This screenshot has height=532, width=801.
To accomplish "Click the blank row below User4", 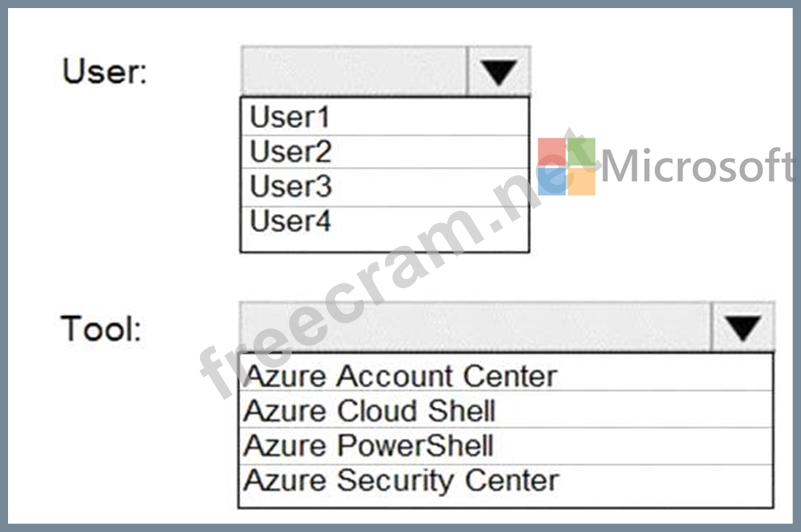I will point(385,244).
